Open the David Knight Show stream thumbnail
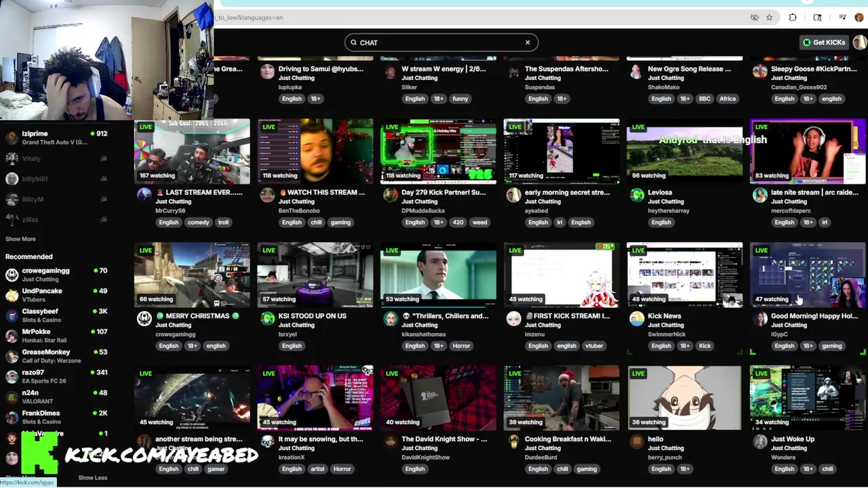The image size is (868, 488). [x=438, y=398]
